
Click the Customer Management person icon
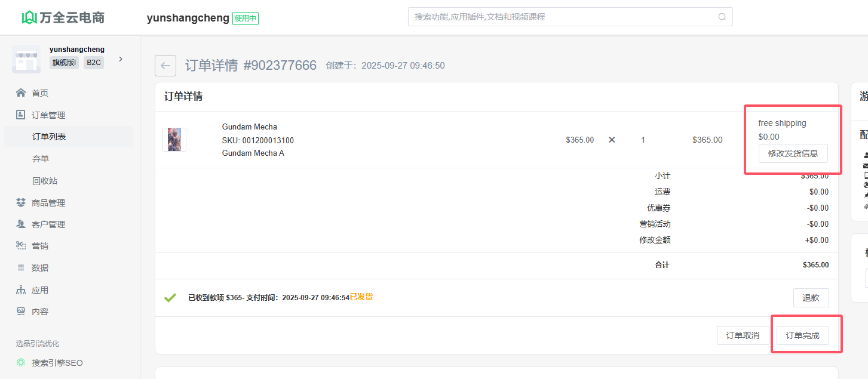(x=21, y=224)
